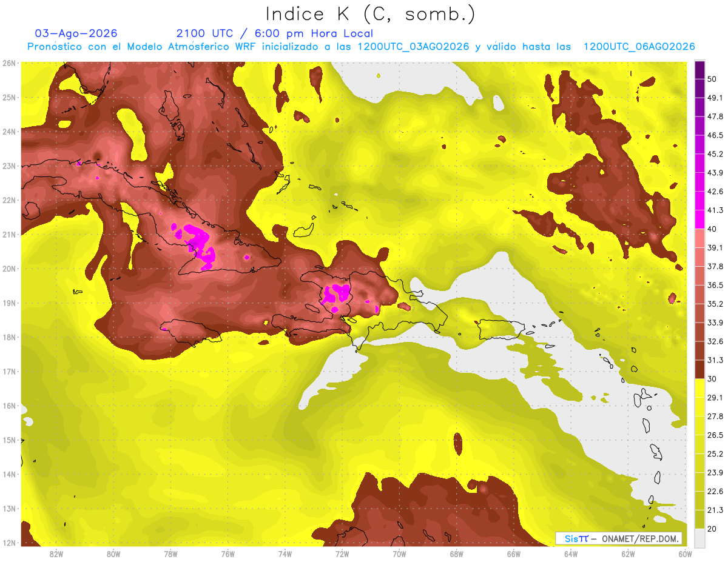Screen dimensions: 728x562
Task: Pick the bright yellow swatch between 29.1 and 30
Action: point(699,388)
